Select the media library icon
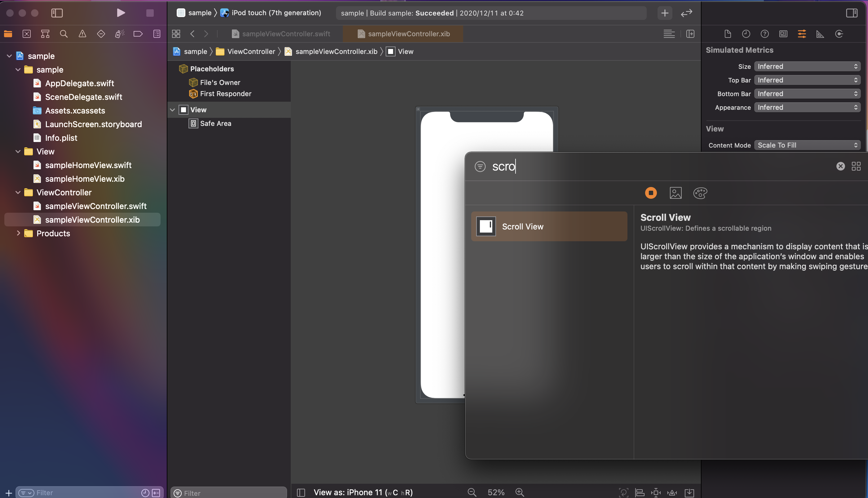This screenshot has height=498, width=868. point(675,193)
